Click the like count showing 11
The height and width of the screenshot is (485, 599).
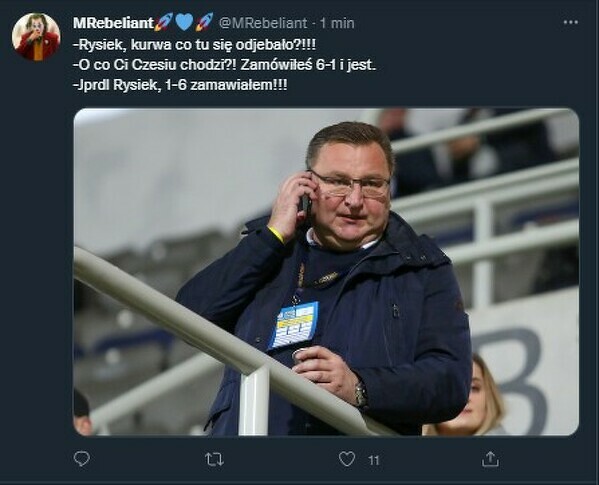click(374, 460)
